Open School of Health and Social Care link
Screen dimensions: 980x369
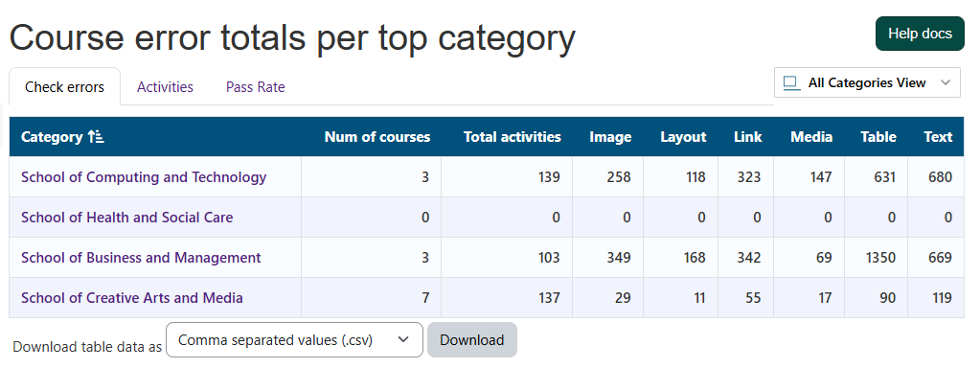click(126, 217)
